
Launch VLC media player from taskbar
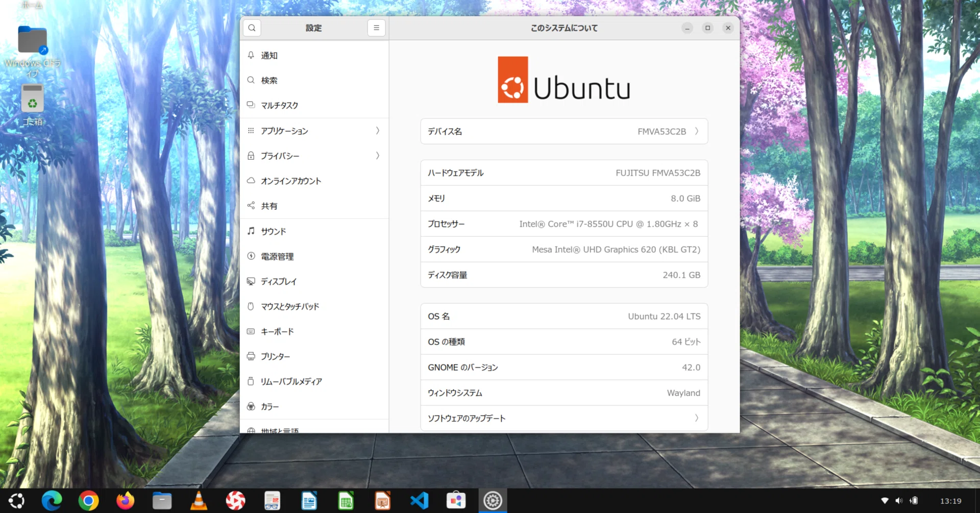pos(199,501)
